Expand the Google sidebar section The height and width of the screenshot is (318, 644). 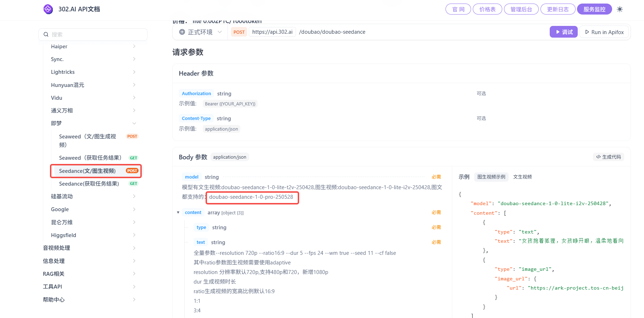(x=93, y=209)
